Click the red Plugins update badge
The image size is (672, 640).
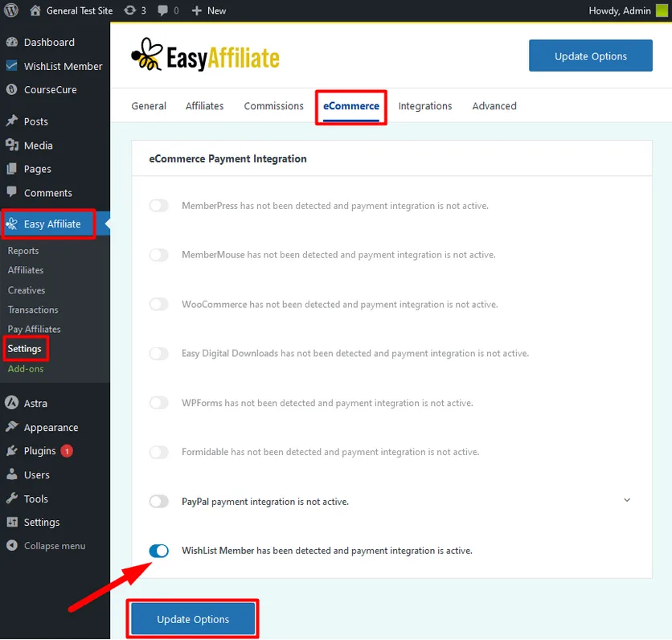(x=67, y=451)
